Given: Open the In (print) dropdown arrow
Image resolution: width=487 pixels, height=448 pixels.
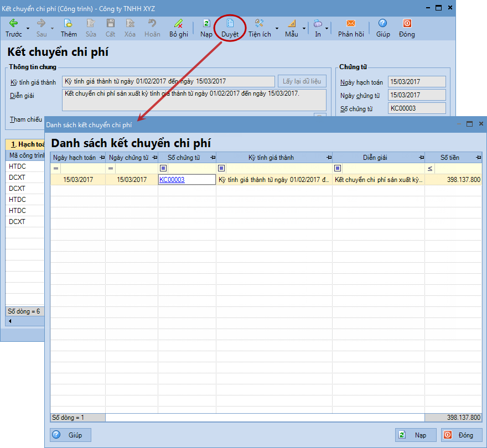Looking at the screenshot, I should pyautogui.click(x=327, y=28).
